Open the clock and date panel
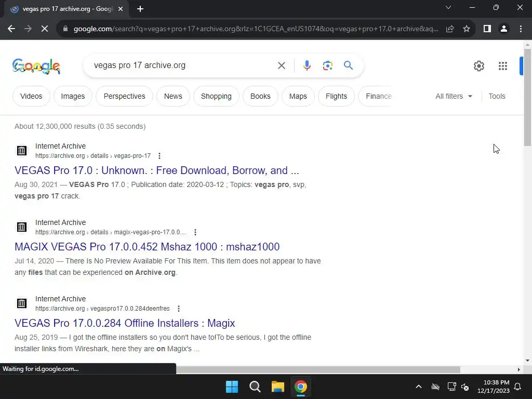The height and width of the screenshot is (399, 532). coord(494,387)
